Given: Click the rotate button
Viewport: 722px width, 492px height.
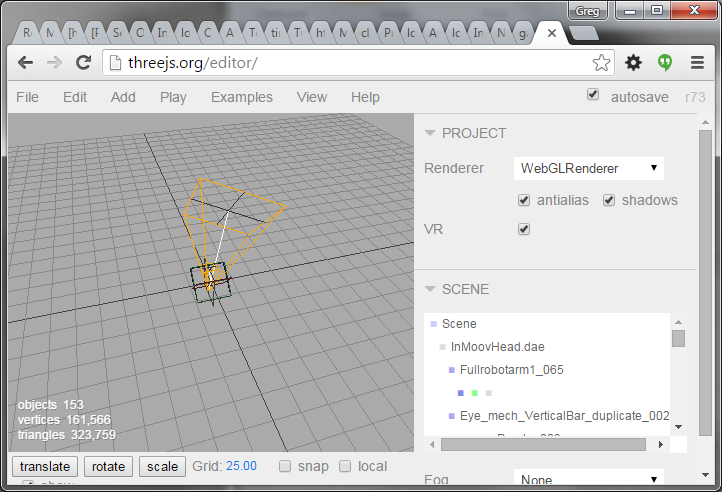Looking at the screenshot, I should coord(108,466).
